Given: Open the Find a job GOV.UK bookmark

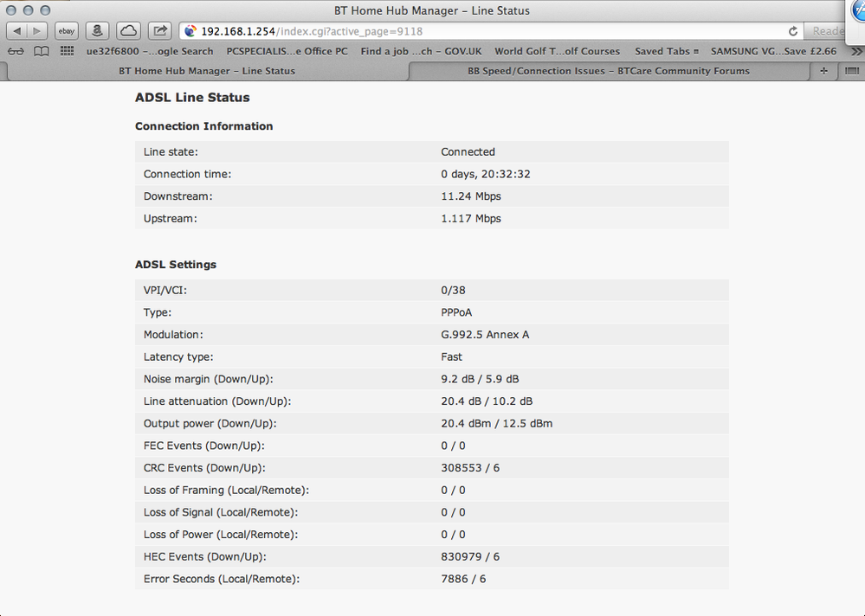Looking at the screenshot, I should (x=421, y=51).
